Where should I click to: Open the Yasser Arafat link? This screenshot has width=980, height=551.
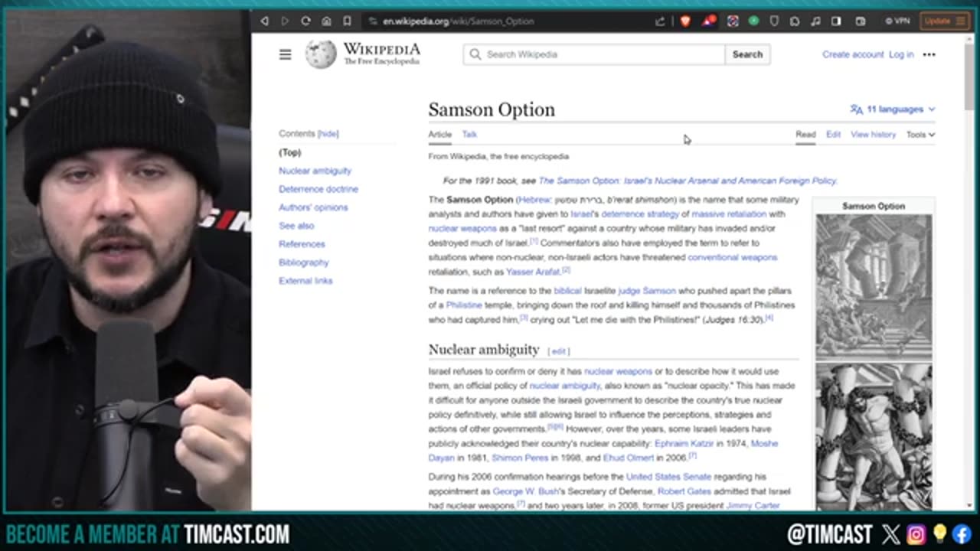[x=533, y=272]
